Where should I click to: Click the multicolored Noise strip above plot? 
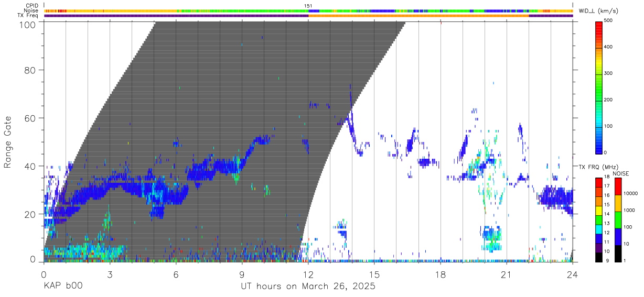[x=308, y=10]
